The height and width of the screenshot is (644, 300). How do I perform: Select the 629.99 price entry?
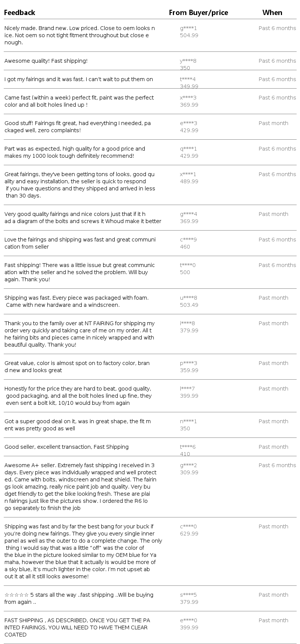[x=189, y=534]
